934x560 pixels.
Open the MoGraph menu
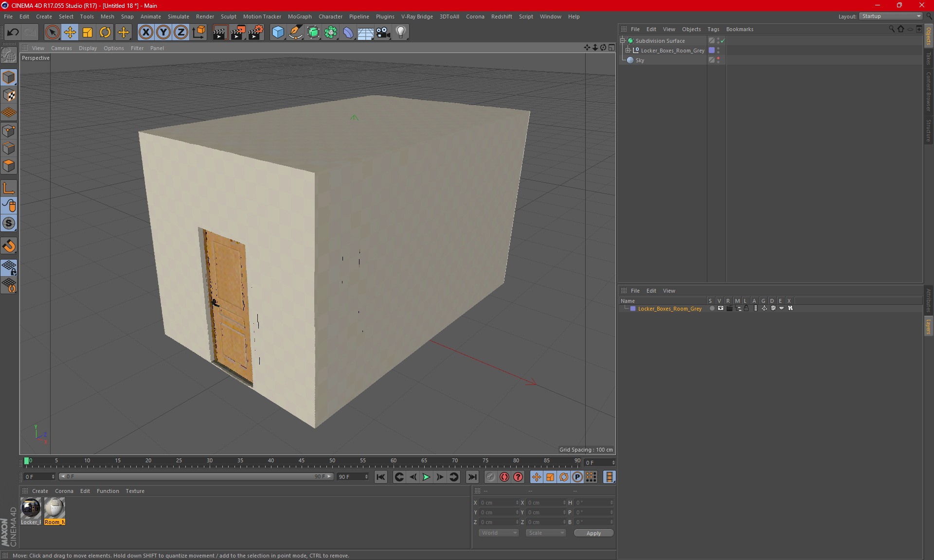pos(299,17)
